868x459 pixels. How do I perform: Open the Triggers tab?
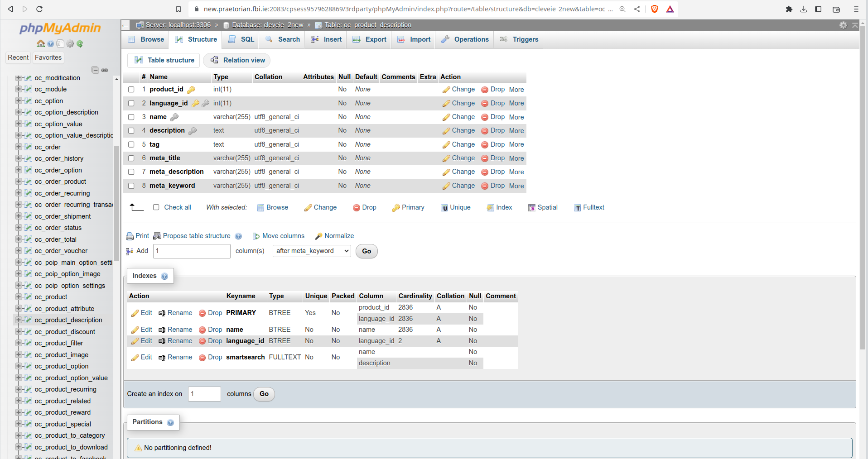click(x=519, y=39)
